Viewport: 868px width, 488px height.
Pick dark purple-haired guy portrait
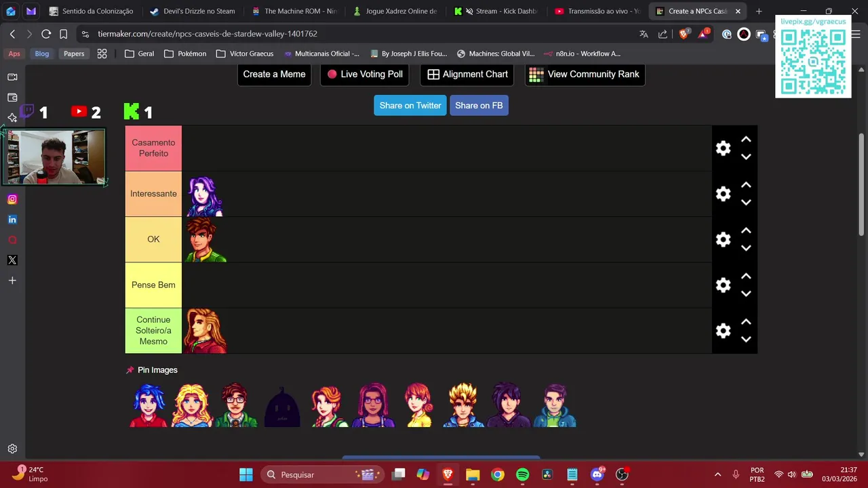click(x=509, y=405)
